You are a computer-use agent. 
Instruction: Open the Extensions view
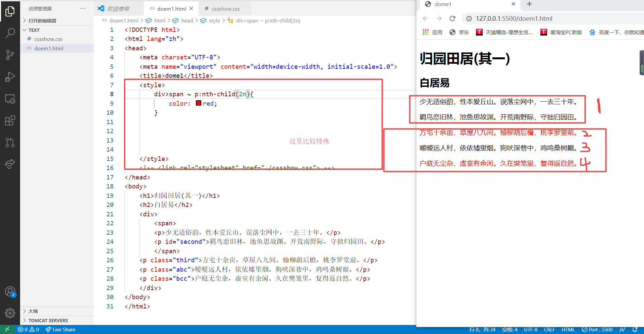(10, 120)
